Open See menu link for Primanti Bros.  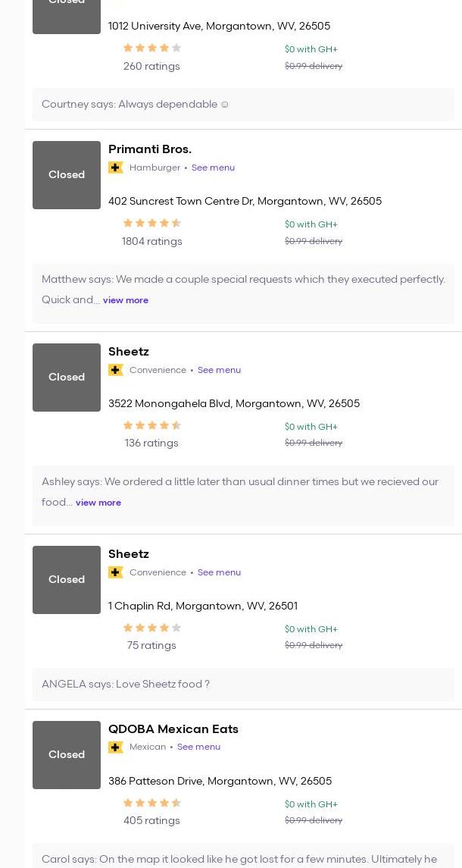[213, 168]
